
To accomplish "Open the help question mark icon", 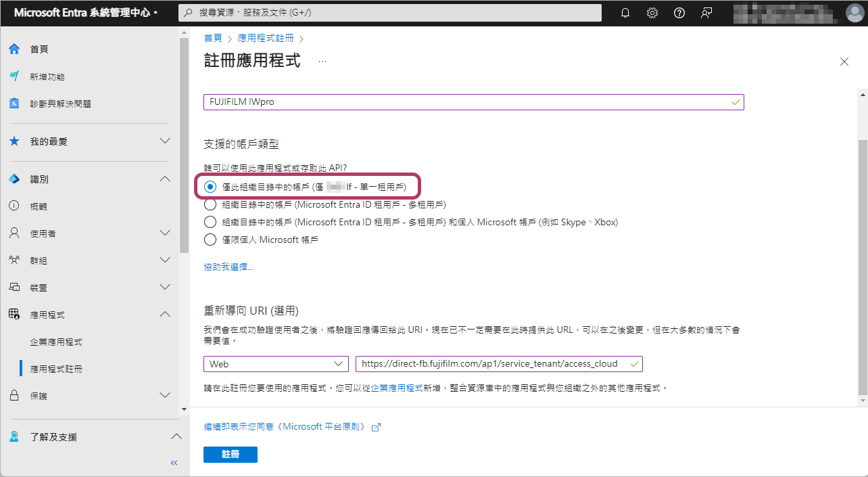I will click(679, 13).
